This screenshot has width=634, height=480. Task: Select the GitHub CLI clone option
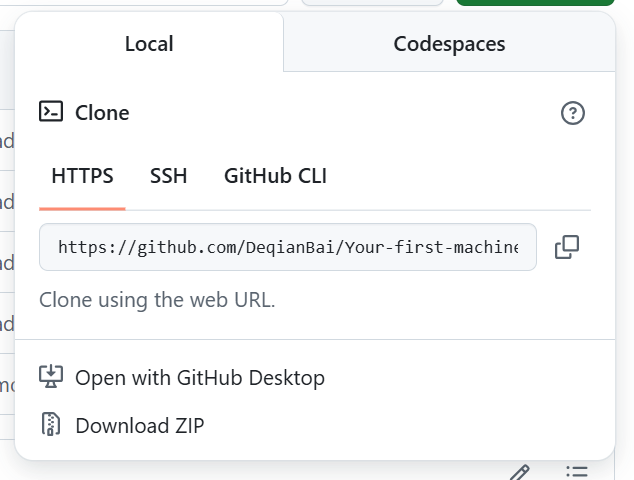point(275,176)
